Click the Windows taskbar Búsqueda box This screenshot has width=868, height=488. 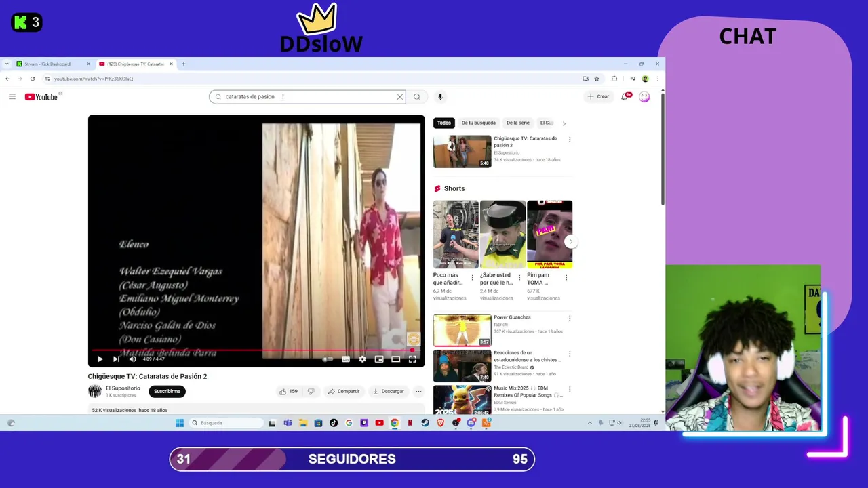226,423
